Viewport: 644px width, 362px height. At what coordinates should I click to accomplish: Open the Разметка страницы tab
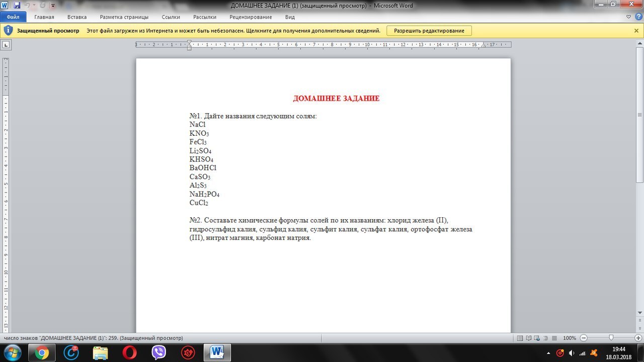coord(124,17)
